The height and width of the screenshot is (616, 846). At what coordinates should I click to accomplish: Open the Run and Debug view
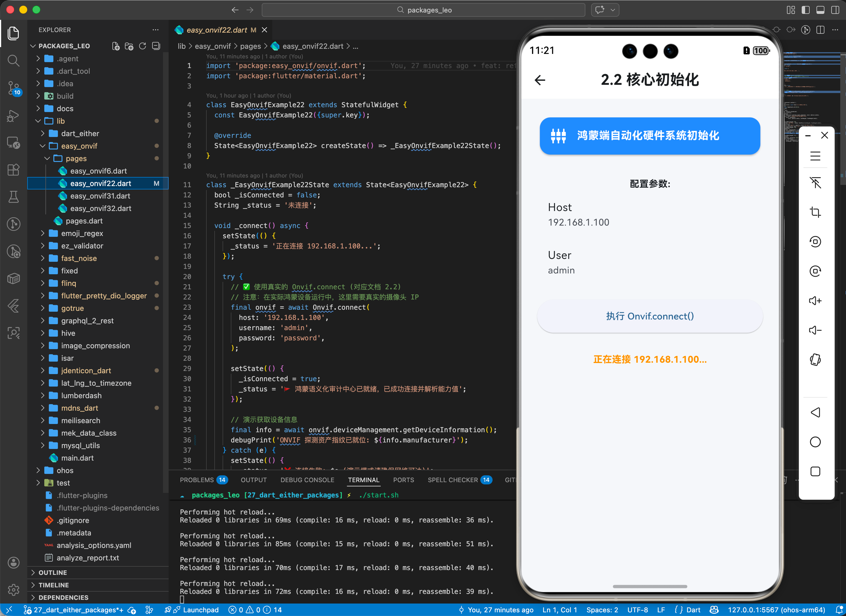(13, 116)
